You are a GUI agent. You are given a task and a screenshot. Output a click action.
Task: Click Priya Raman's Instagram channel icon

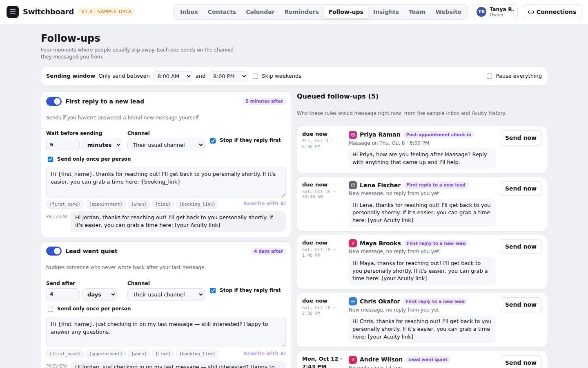pos(353,135)
